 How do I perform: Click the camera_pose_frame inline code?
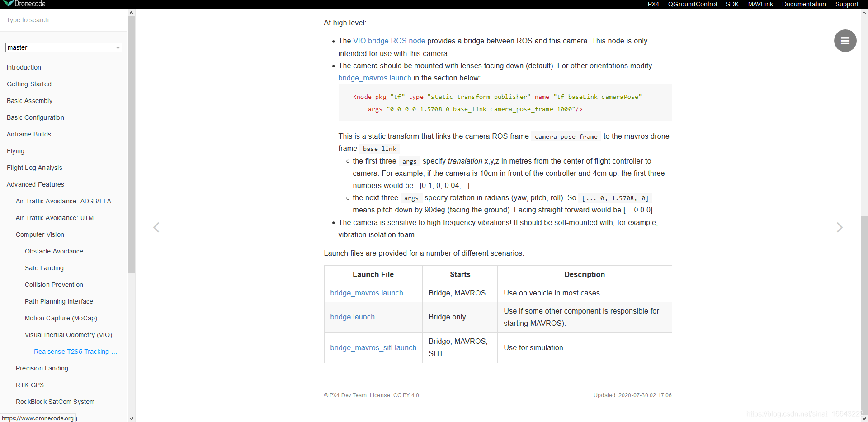566,136
